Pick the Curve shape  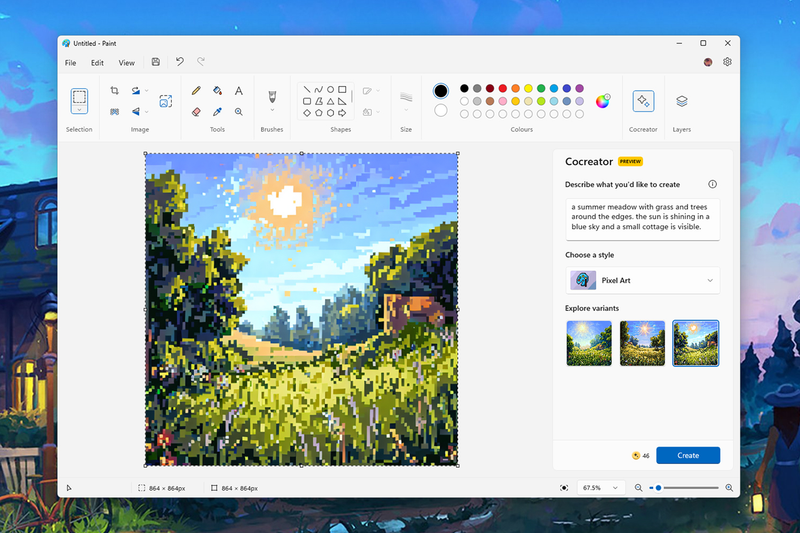318,89
